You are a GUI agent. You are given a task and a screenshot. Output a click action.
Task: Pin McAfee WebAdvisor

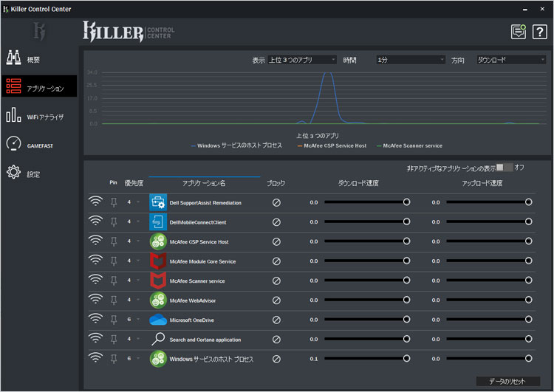pyautogui.click(x=114, y=300)
